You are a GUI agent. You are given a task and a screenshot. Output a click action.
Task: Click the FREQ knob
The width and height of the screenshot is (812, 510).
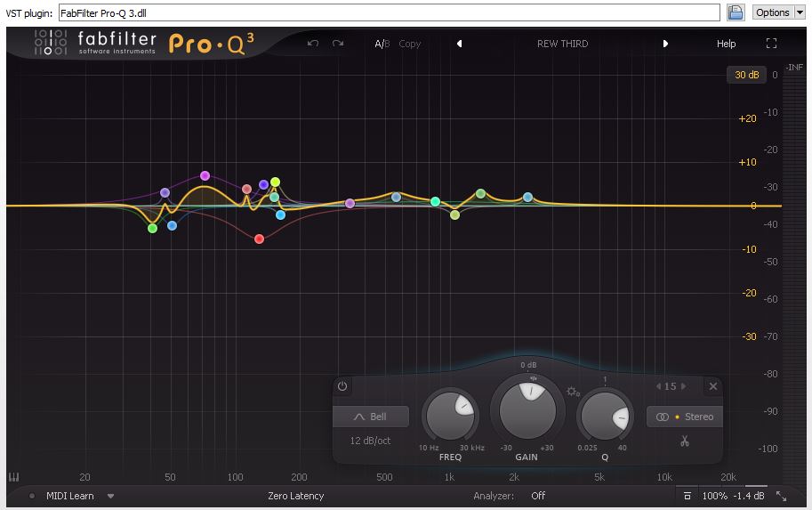(x=450, y=415)
